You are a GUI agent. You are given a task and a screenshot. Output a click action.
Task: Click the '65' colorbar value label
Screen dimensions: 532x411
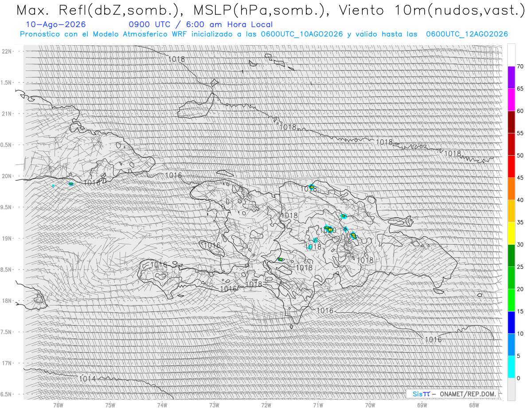pos(520,89)
